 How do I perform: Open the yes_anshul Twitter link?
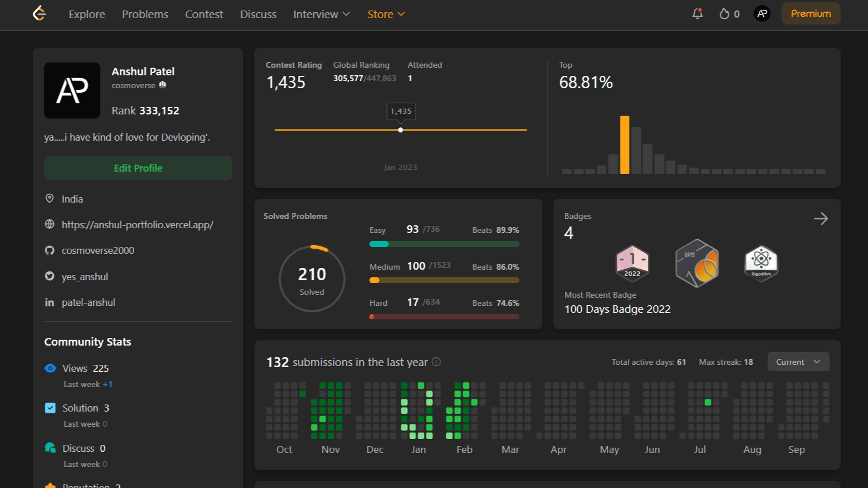pyautogui.click(x=85, y=277)
